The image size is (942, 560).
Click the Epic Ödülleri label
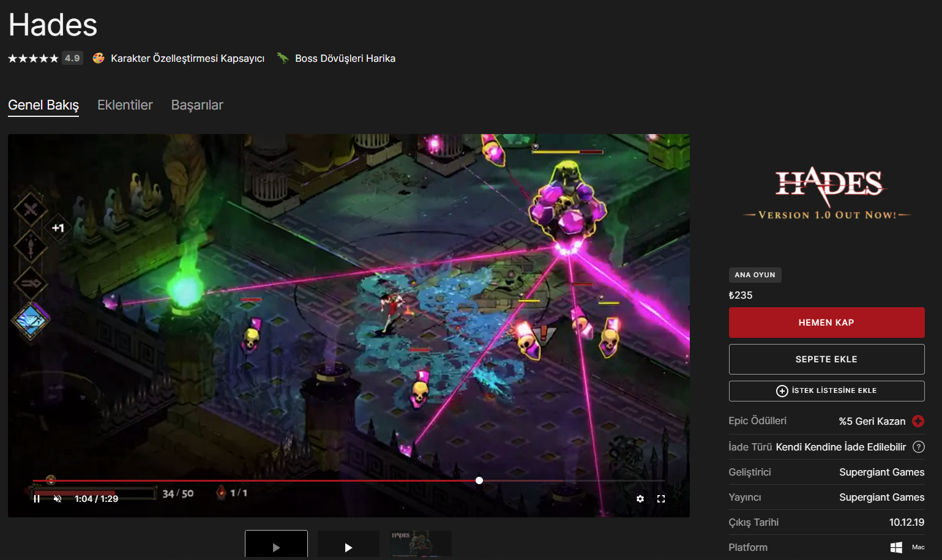pyautogui.click(x=757, y=421)
